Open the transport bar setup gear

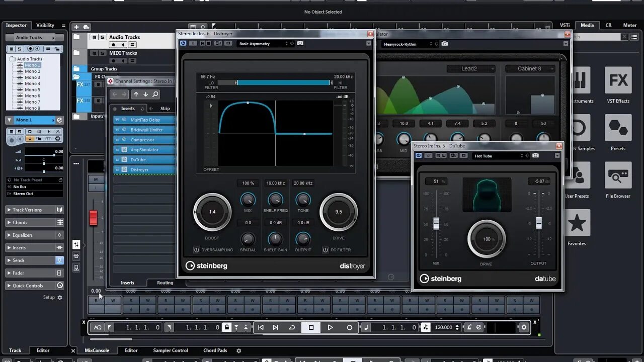pos(524,327)
